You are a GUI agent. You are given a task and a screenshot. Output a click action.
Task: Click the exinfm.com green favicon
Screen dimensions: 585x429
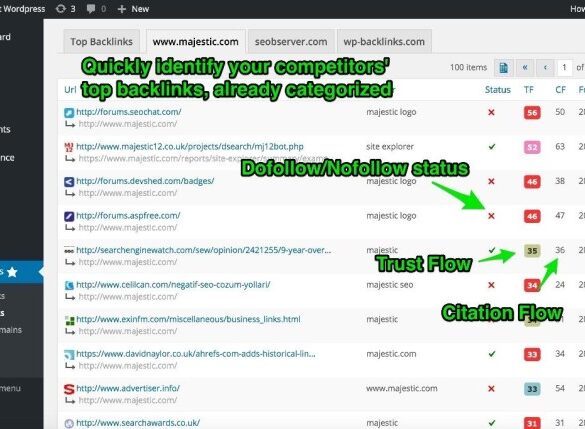pos(69,320)
